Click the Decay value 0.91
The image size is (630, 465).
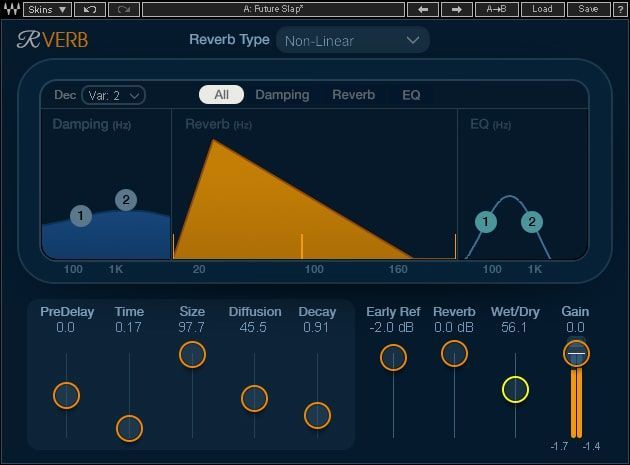point(316,328)
